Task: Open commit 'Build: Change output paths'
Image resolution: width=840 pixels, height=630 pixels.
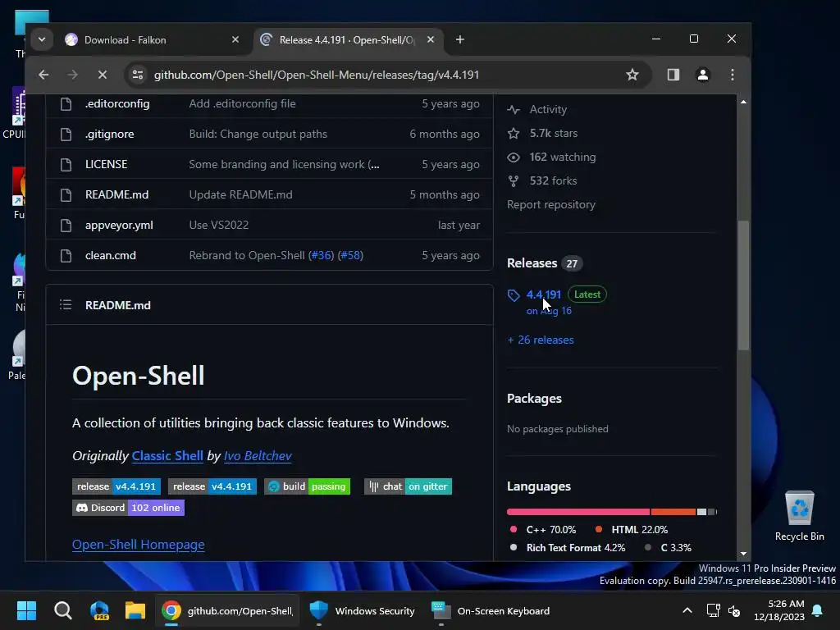Action: click(x=258, y=134)
